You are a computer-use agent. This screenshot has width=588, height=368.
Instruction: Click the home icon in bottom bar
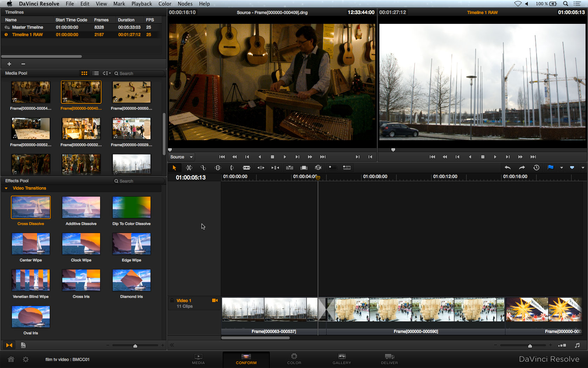[11, 359]
